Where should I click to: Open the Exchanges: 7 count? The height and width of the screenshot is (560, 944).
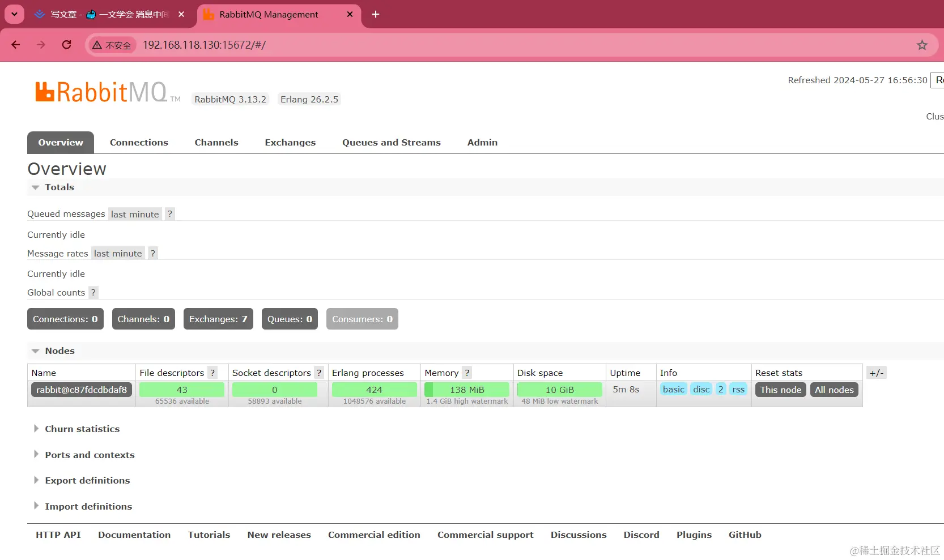(x=218, y=319)
